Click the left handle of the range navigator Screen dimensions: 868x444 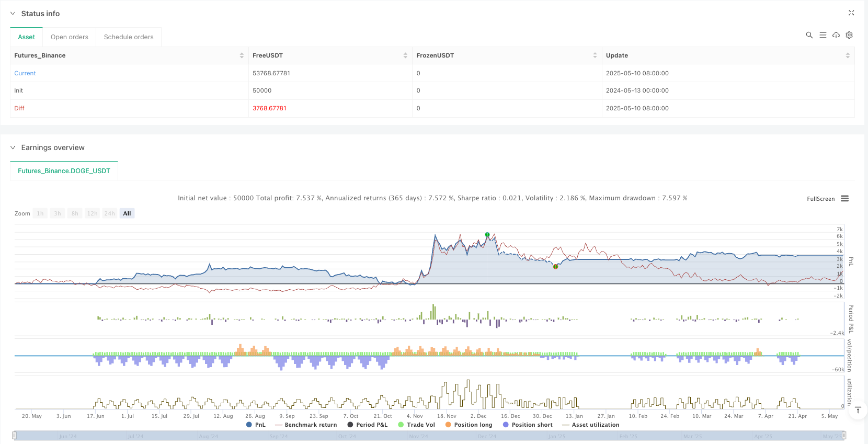(15, 436)
